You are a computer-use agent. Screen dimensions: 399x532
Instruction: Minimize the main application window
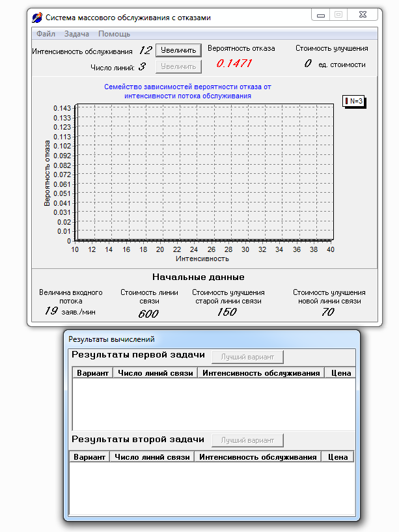pos(321,15)
